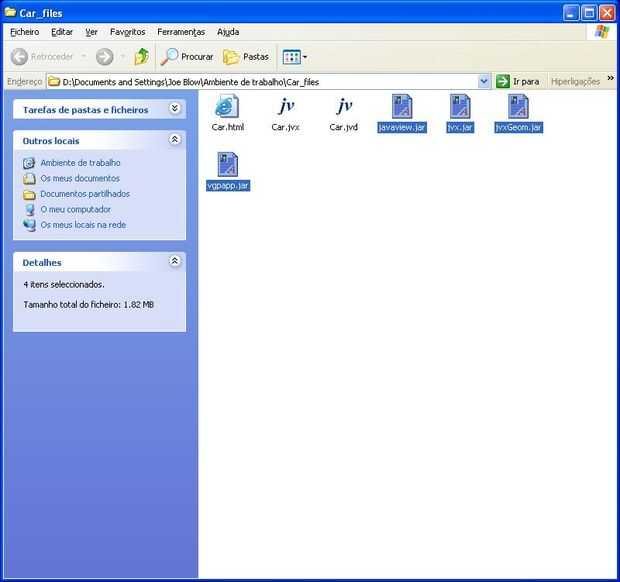Open the Favoritos menu

[127, 32]
